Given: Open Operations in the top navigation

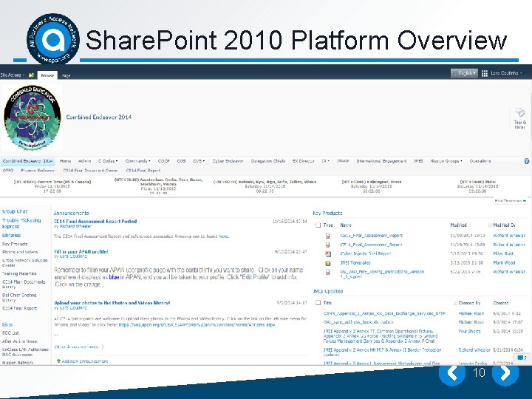Looking at the screenshot, I should pyautogui.click(x=480, y=161).
